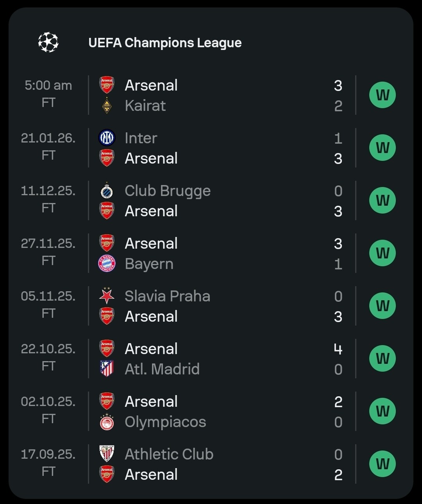Select the Club Brugge team name

coord(168,191)
